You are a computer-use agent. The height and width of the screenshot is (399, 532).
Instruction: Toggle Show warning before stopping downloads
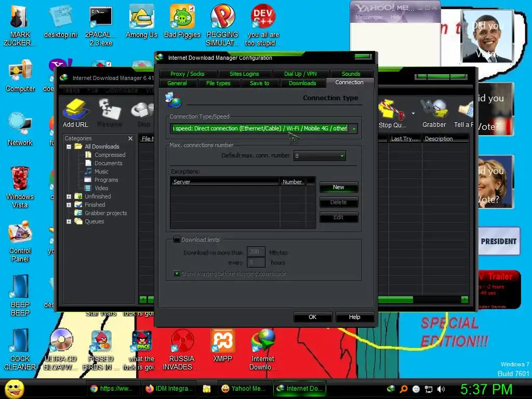177,273
